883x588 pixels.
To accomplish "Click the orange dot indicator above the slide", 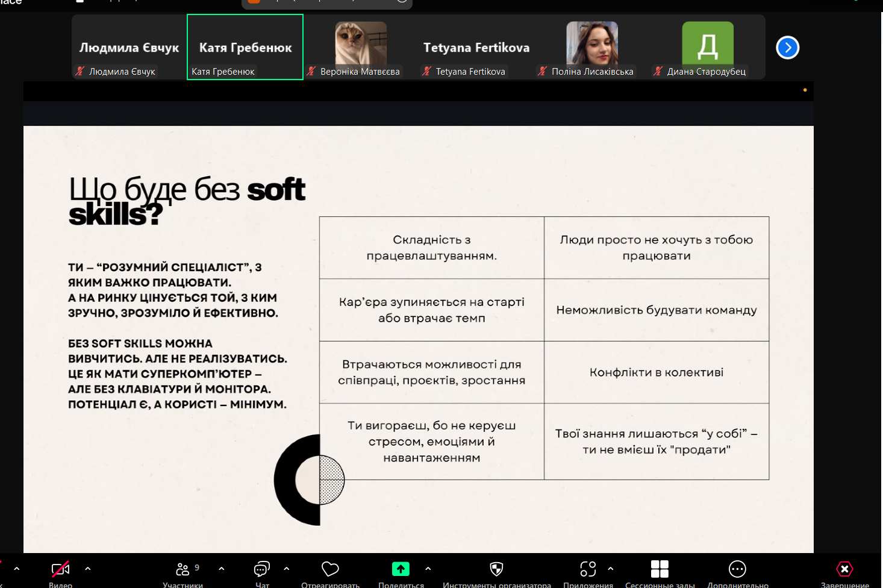I will [805, 90].
